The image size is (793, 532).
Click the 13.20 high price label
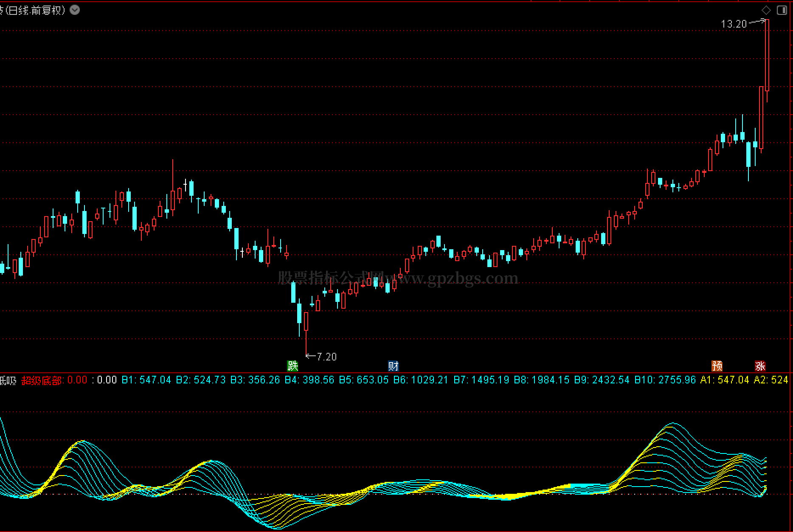[x=734, y=24]
